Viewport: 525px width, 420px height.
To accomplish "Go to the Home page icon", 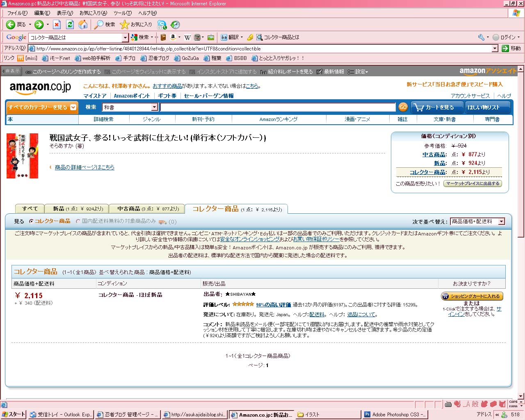I will (83, 25).
